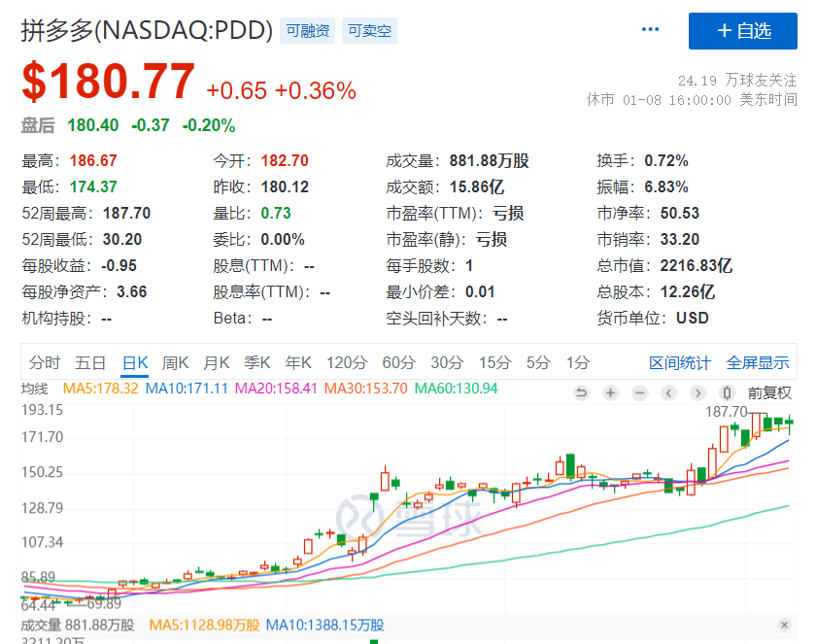Click the $180.77 current price

point(108,82)
